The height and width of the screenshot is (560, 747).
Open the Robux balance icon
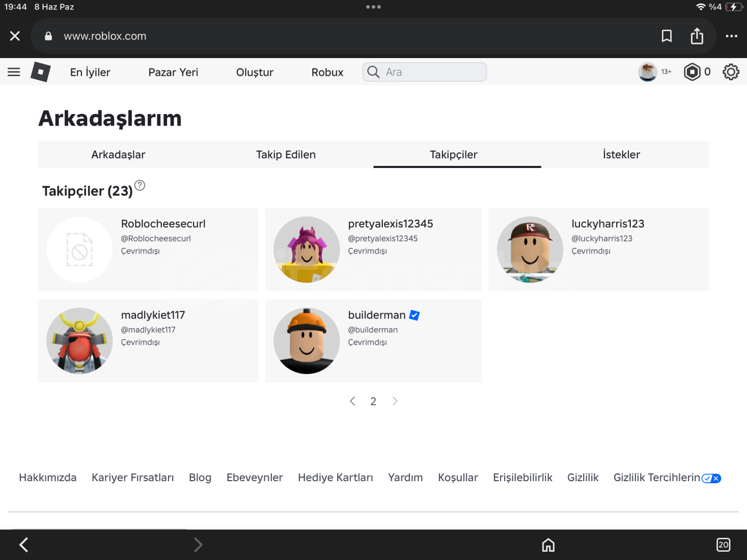692,72
